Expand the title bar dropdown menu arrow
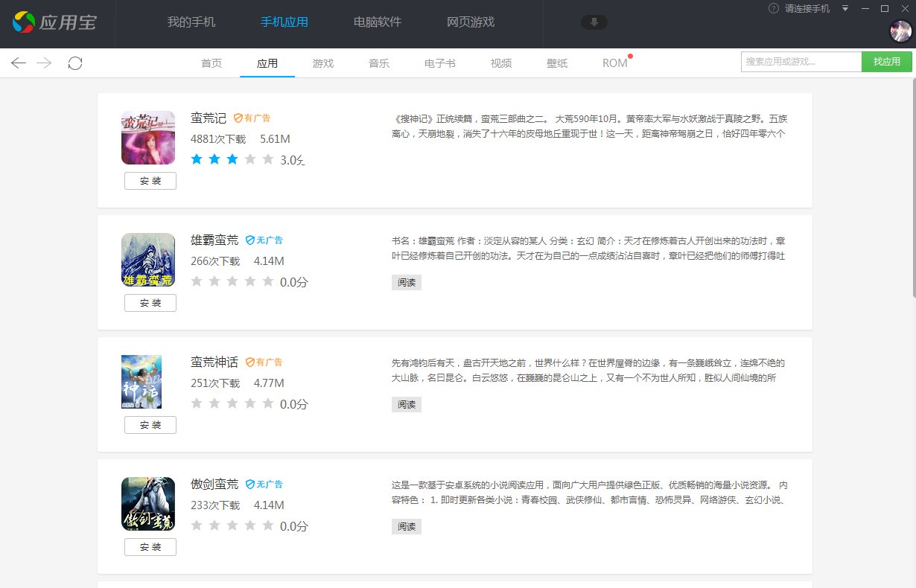 point(845,8)
